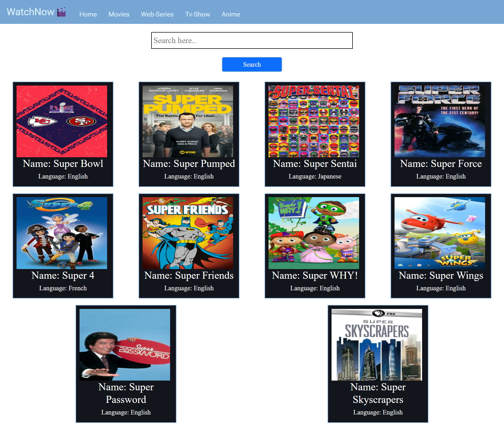Screen dimensions: 504x426
Task: Click the Super Friends poster image
Action: click(x=188, y=233)
